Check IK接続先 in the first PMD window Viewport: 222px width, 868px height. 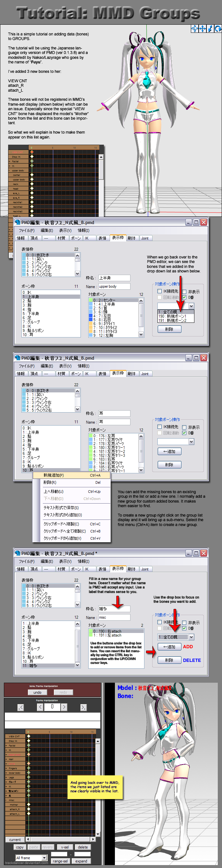pos(159,291)
